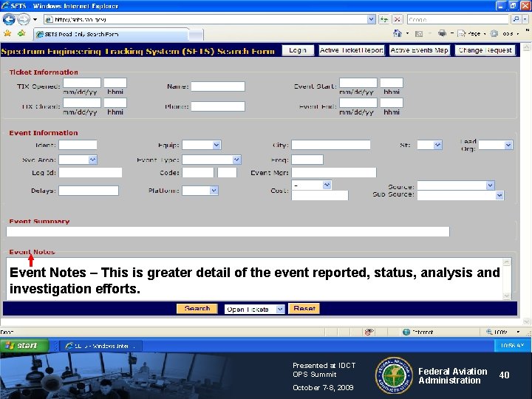Click the Event Start date field
This screenshot has height=399, width=532.
tap(358, 83)
